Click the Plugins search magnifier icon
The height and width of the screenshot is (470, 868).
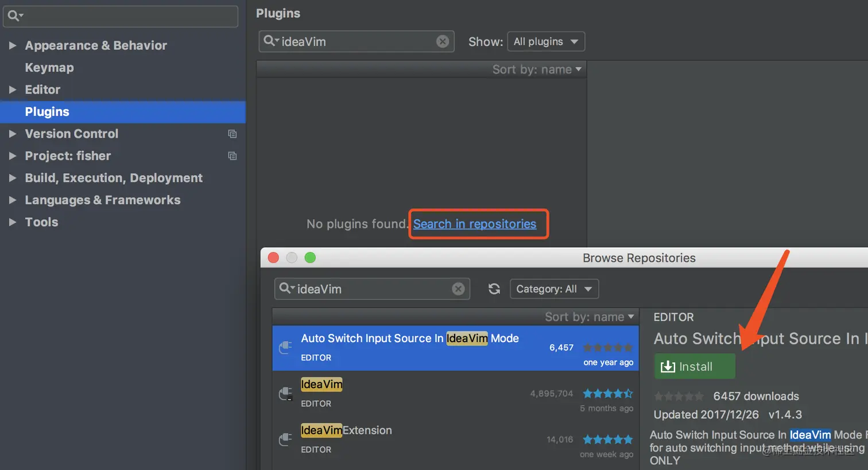pyautogui.click(x=270, y=41)
